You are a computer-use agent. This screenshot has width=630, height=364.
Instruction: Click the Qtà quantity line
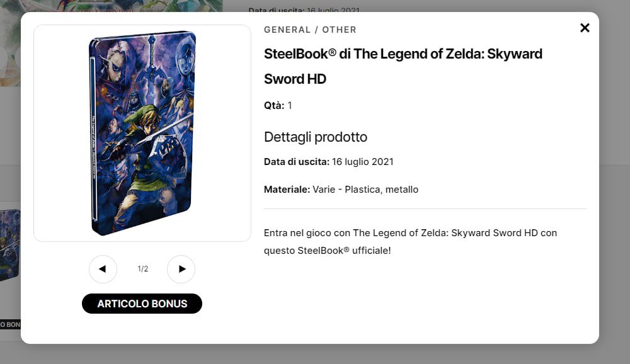pyautogui.click(x=278, y=105)
